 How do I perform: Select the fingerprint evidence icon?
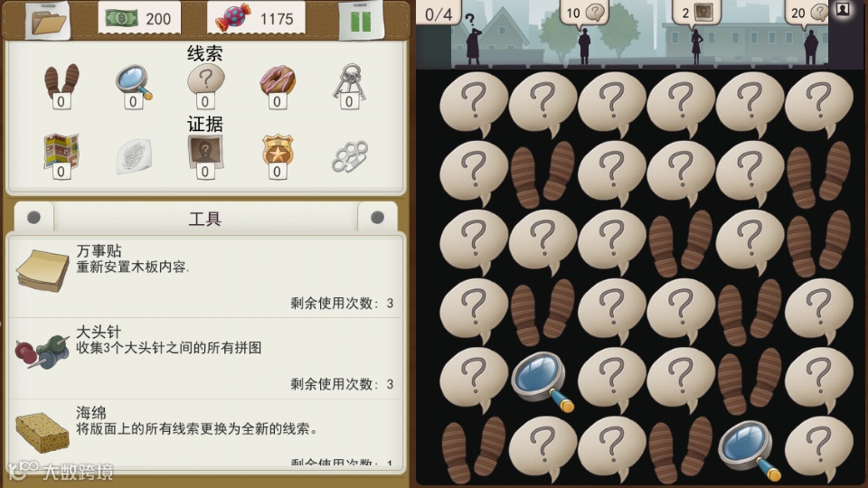(134, 156)
